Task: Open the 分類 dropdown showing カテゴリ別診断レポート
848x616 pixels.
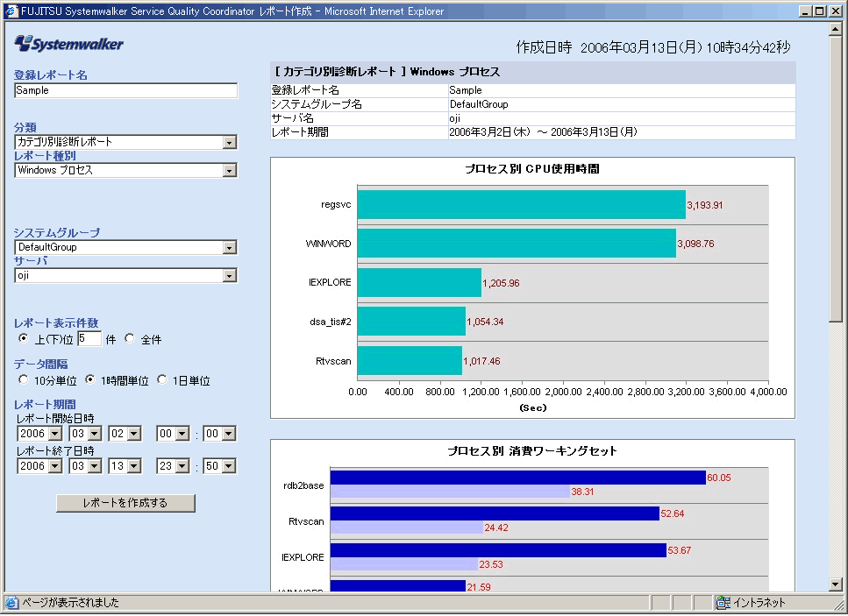Action: click(x=125, y=142)
